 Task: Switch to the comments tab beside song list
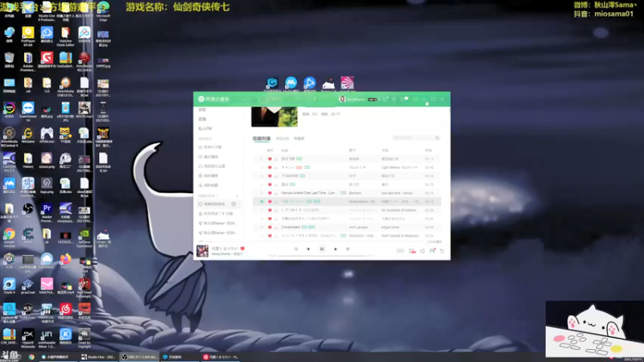click(283, 138)
